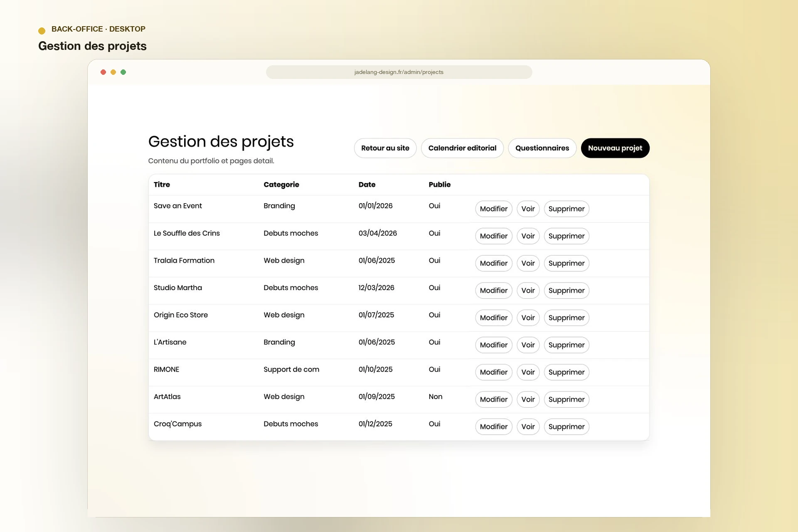Viewport: 798px width, 532px height.
Task: View L'Artisane project
Action: click(528, 345)
